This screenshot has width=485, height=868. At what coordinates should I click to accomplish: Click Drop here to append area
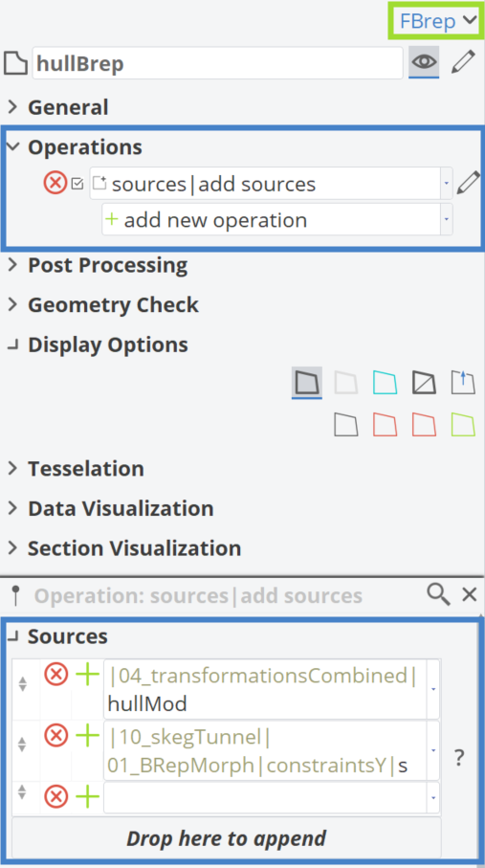(x=226, y=838)
